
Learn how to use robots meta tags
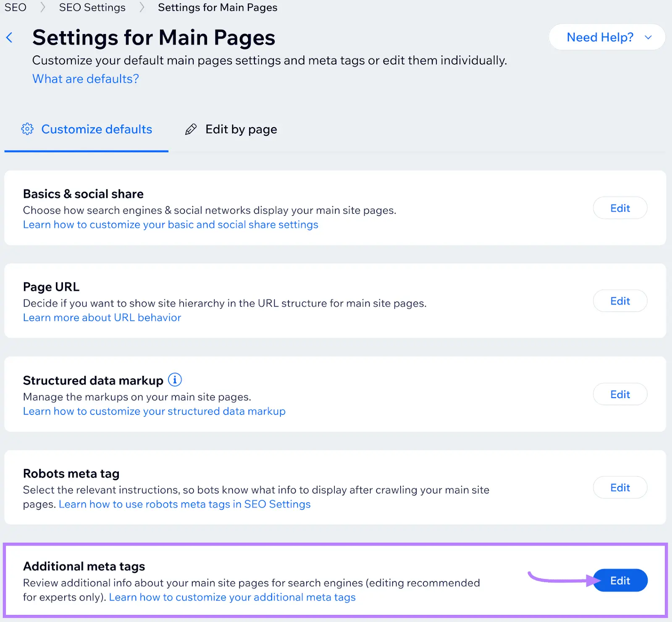tap(185, 504)
